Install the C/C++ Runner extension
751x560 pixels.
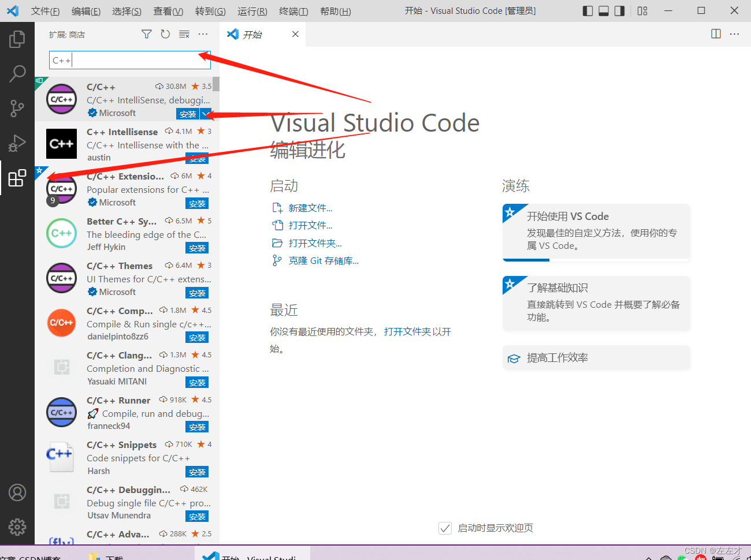[x=197, y=427]
